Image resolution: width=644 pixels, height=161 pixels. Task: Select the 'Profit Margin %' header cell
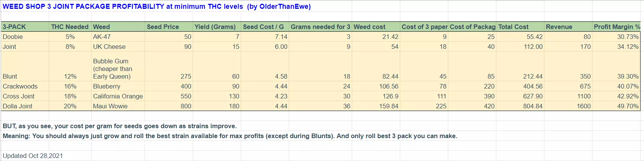point(617,27)
